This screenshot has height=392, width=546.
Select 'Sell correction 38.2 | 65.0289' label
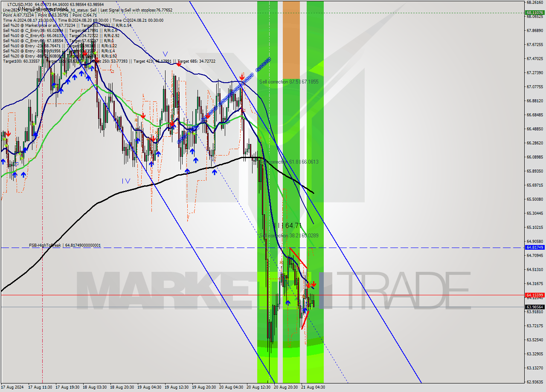tap(289, 235)
